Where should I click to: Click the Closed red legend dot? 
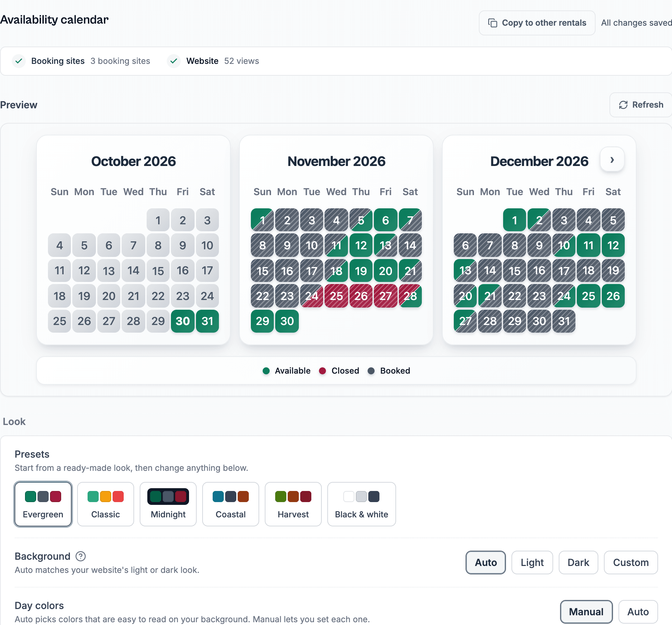pos(322,371)
